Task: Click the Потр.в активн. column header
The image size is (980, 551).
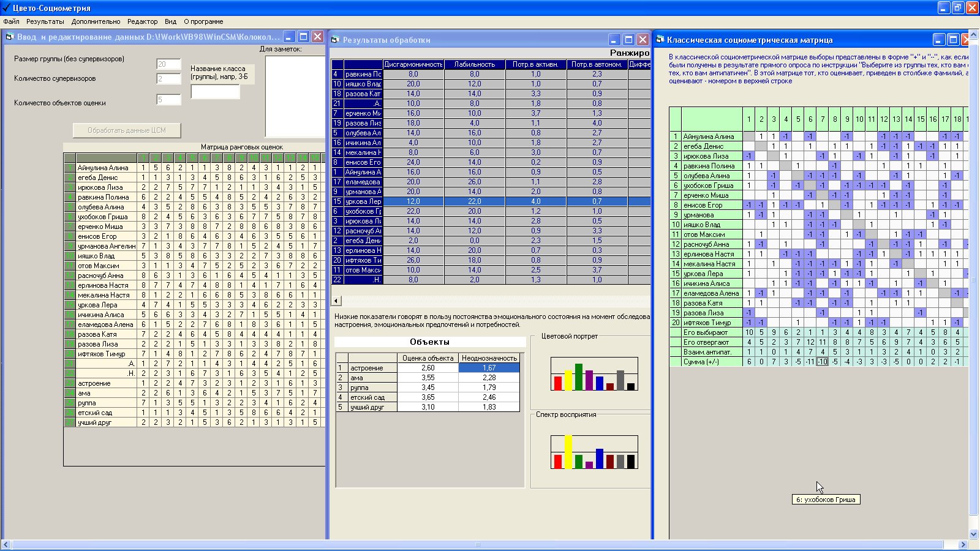Action: coord(536,64)
